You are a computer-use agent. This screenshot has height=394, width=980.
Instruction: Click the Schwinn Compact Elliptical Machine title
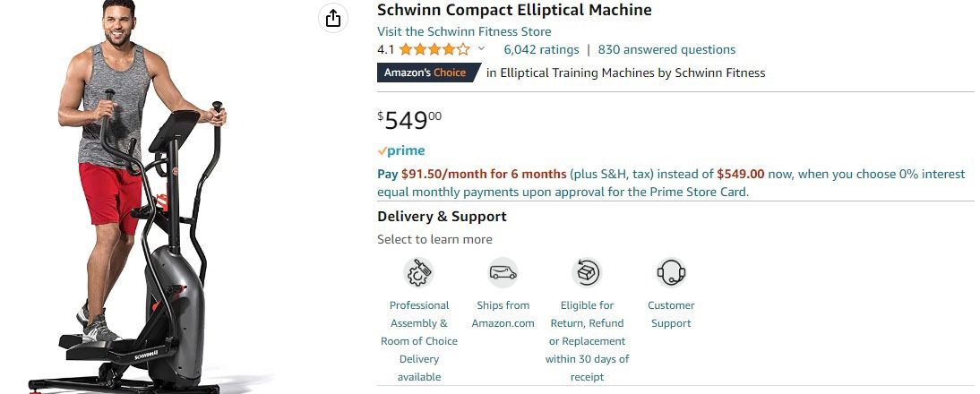[x=514, y=10]
